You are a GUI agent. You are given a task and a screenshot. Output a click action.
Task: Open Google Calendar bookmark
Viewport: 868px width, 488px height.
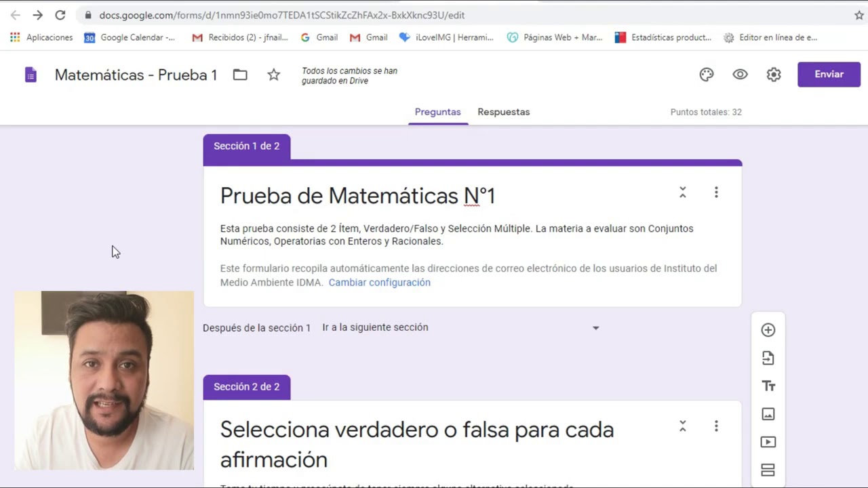[130, 37]
